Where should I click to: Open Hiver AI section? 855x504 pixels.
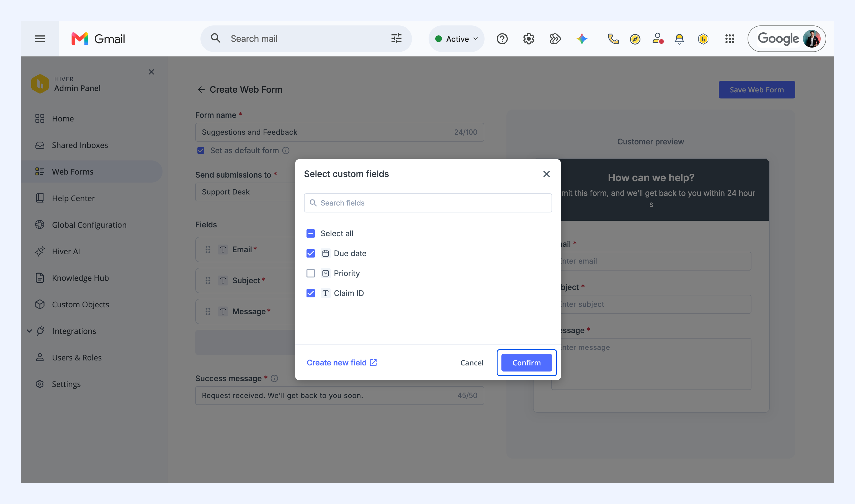(x=66, y=251)
